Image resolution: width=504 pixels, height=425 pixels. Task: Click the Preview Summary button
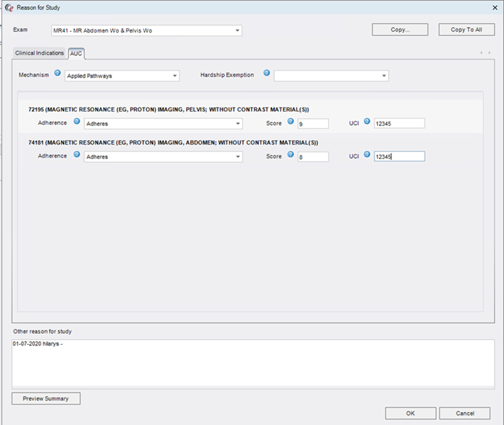46,399
